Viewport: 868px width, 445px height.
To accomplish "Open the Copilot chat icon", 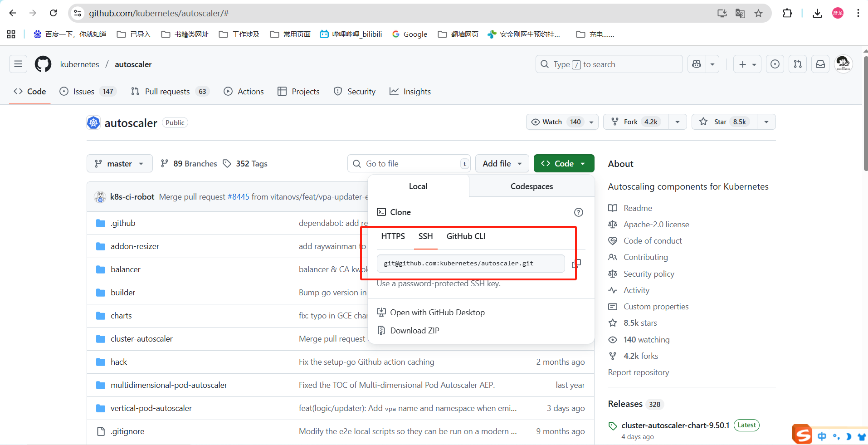I will pyautogui.click(x=697, y=64).
